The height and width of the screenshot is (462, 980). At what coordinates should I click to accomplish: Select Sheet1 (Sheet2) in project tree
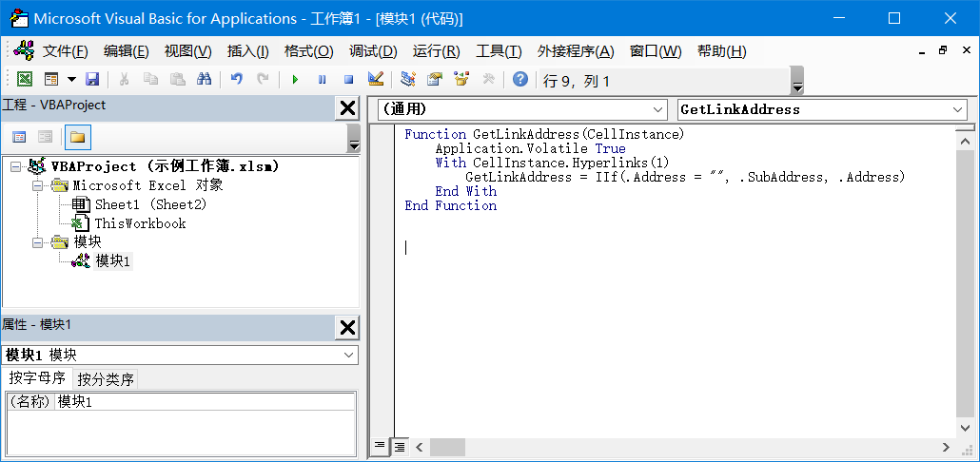tap(150, 204)
